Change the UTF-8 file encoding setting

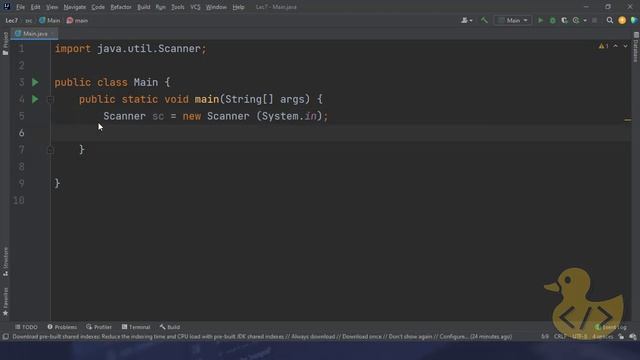(x=580, y=337)
